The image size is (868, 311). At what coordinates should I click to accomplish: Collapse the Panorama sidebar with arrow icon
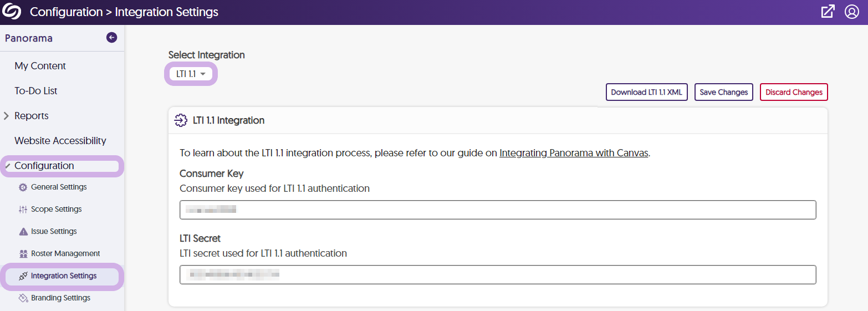coord(111,38)
